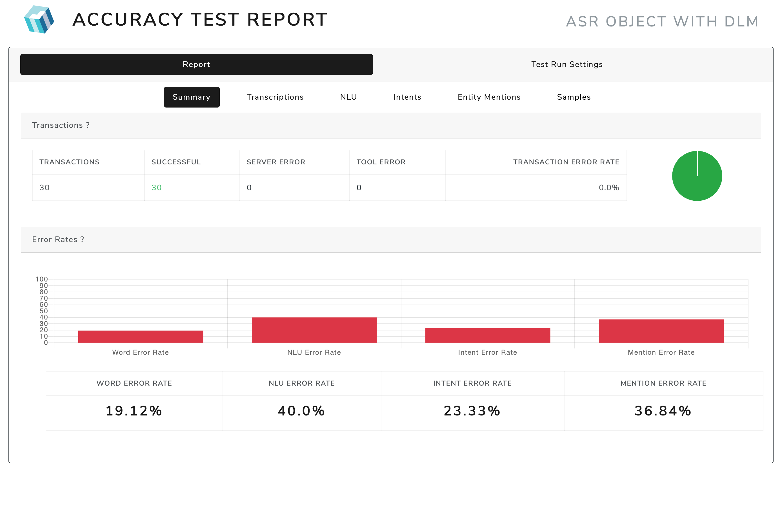Image resolution: width=782 pixels, height=532 pixels.
Task: Show the Intents sub-tab
Action: click(x=407, y=97)
